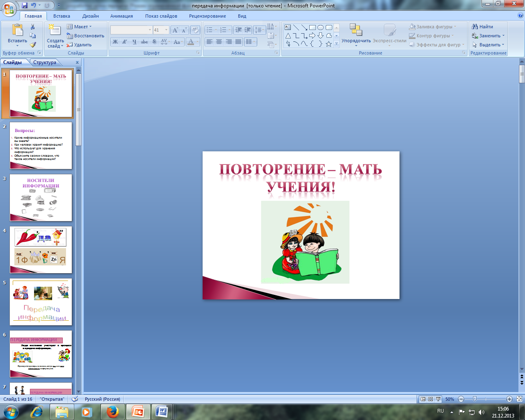
Task: Click the Increase list level icon
Action: [x=248, y=30]
